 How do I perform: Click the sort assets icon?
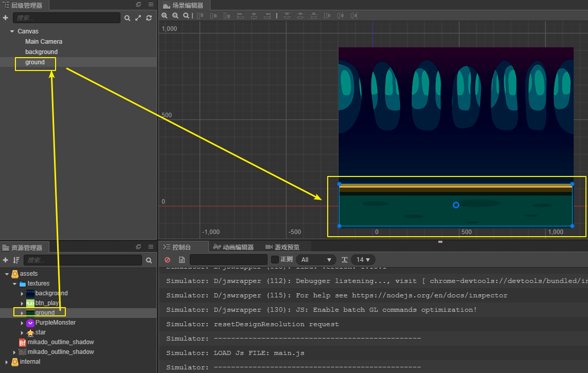tap(16, 260)
